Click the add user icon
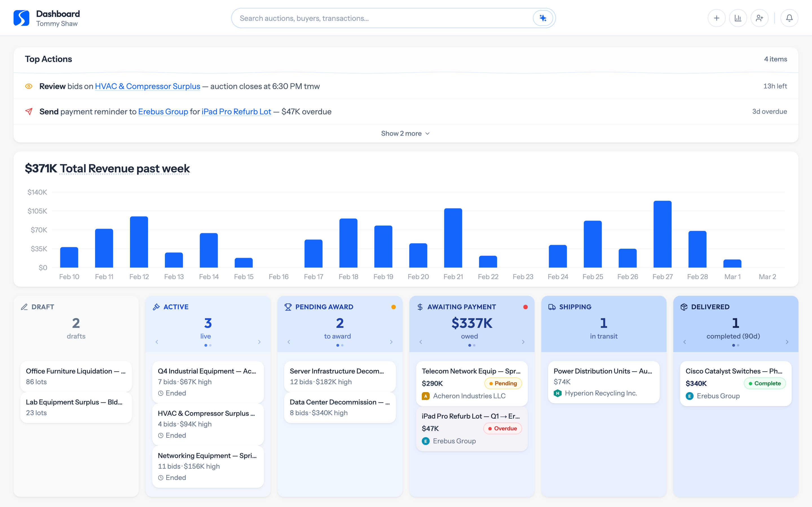The image size is (812, 507). [x=759, y=18]
